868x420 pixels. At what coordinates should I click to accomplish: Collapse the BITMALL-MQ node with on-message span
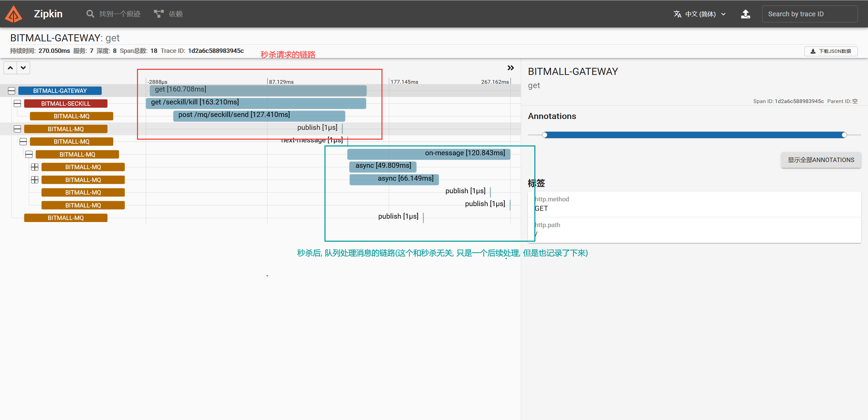tap(29, 155)
